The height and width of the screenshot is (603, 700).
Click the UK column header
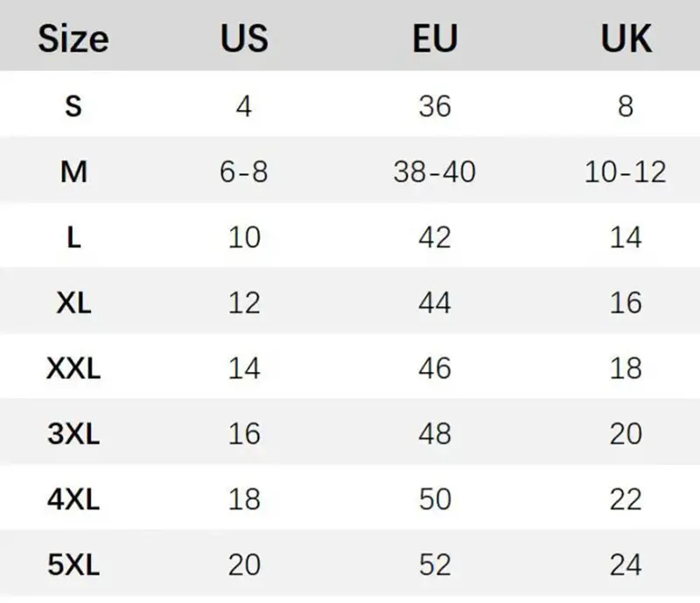click(x=626, y=39)
